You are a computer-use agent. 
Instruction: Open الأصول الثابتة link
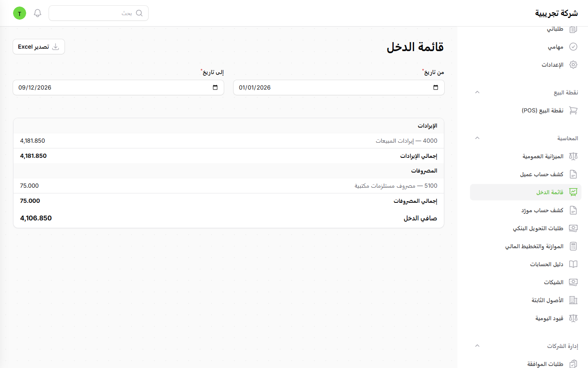click(x=526, y=300)
